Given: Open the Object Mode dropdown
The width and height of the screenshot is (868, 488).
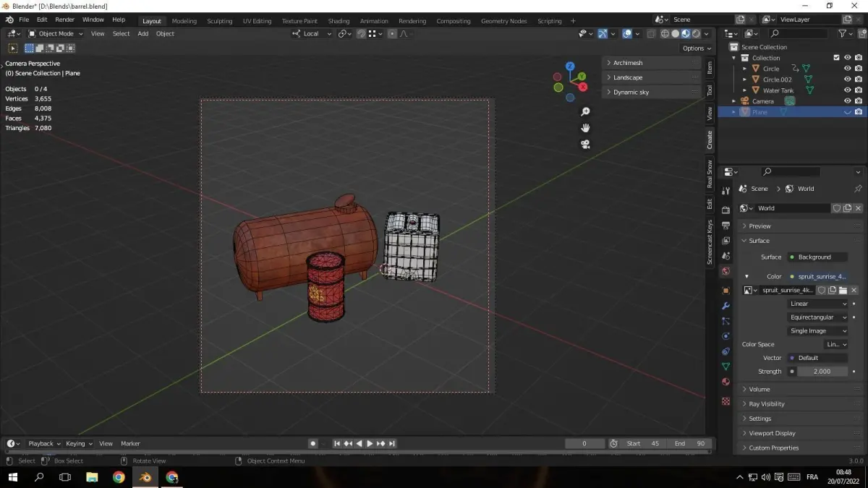Looking at the screenshot, I should tap(56, 33).
